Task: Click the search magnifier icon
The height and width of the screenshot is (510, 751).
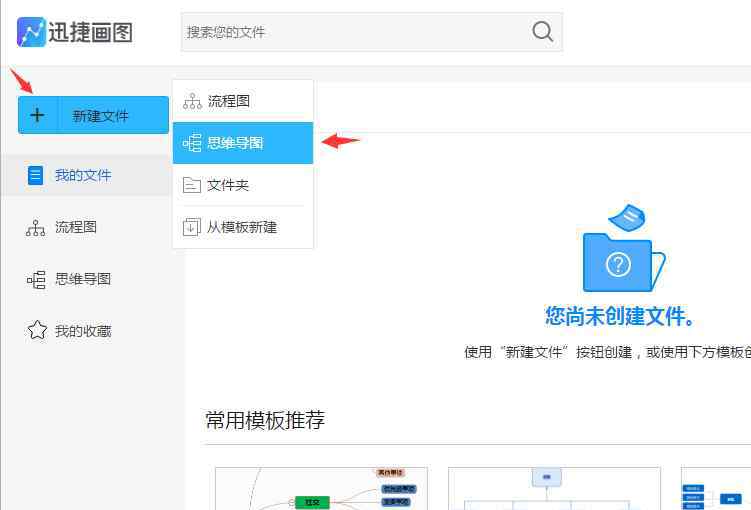Action: [x=542, y=32]
